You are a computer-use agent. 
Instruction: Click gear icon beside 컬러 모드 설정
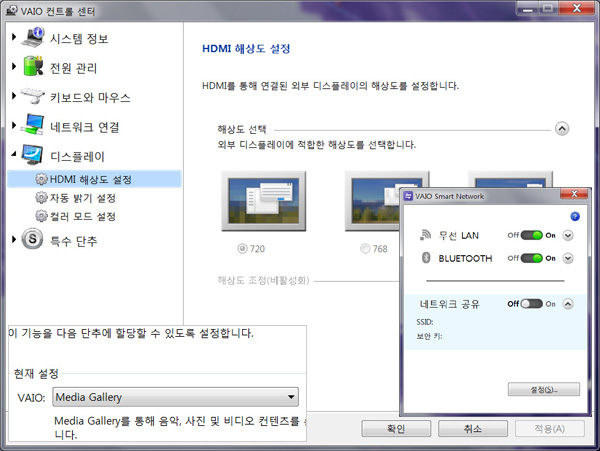click(41, 216)
